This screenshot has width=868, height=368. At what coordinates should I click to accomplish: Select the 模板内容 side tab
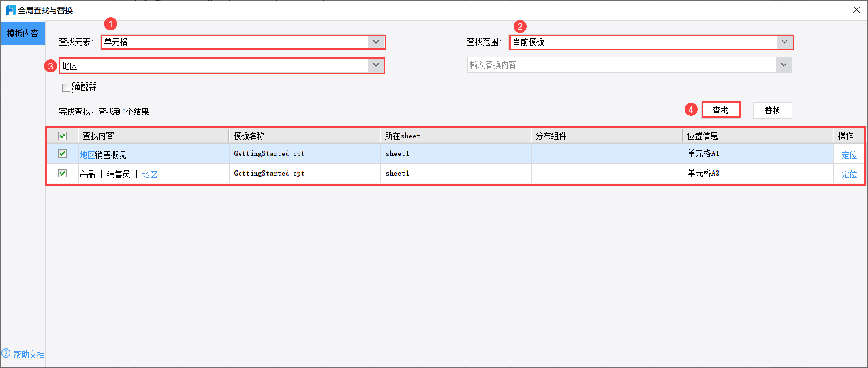point(23,33)
